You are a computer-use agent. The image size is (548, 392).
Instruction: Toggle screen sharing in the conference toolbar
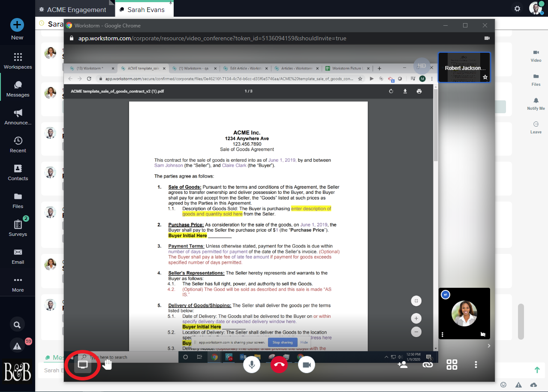click(x=83, y=365)
